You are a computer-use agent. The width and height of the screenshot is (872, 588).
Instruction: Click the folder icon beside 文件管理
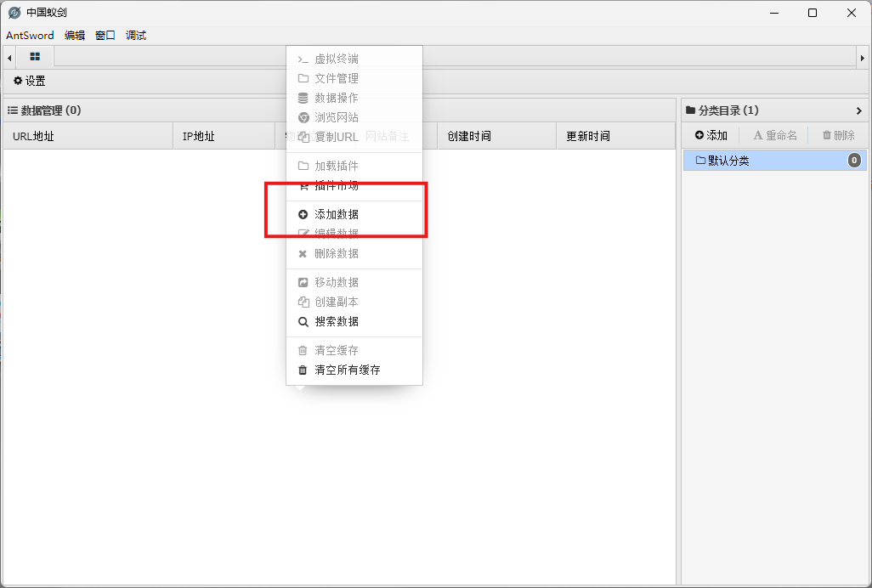(x=303, y=78)
